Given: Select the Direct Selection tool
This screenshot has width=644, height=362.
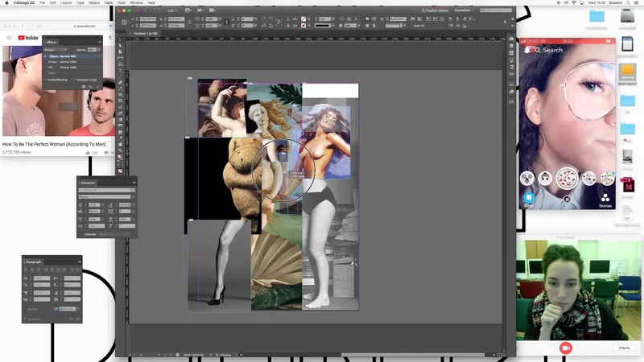Looking at the screenshot, I should click(120, 46).
